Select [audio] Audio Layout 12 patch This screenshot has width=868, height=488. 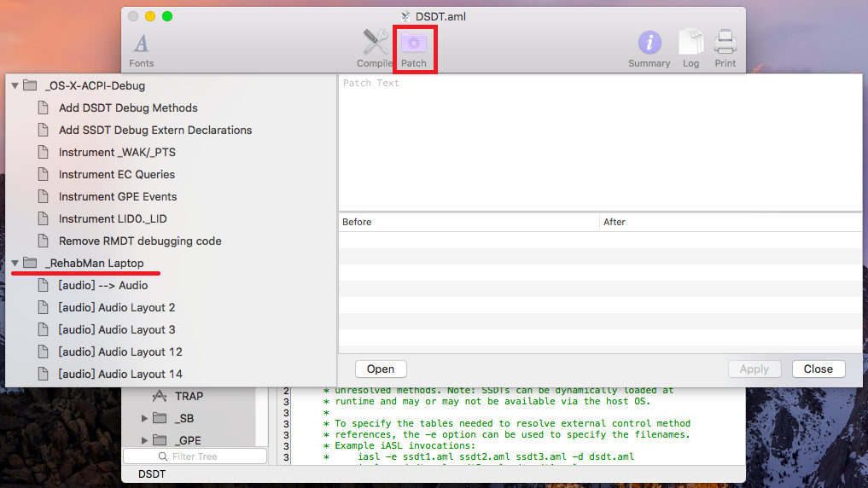[120, 351]
